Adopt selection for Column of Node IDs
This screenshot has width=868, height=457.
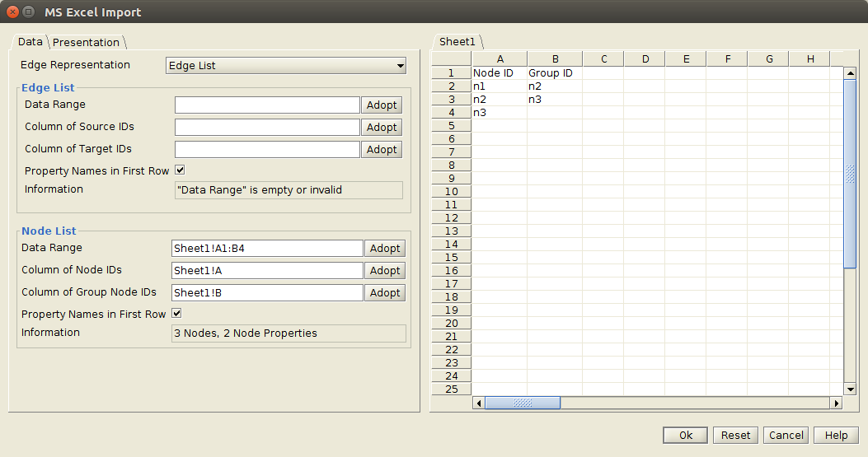click(385, 271)
